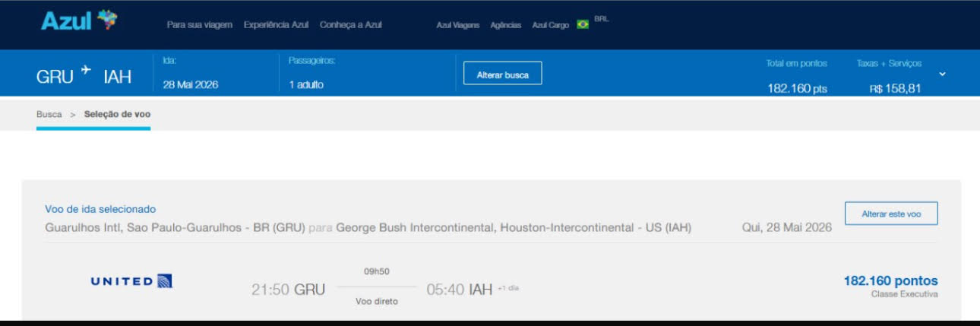Click the airplane icon between GRU and IAH
This screenshot has height=326, width=980.
pos(85,71)
